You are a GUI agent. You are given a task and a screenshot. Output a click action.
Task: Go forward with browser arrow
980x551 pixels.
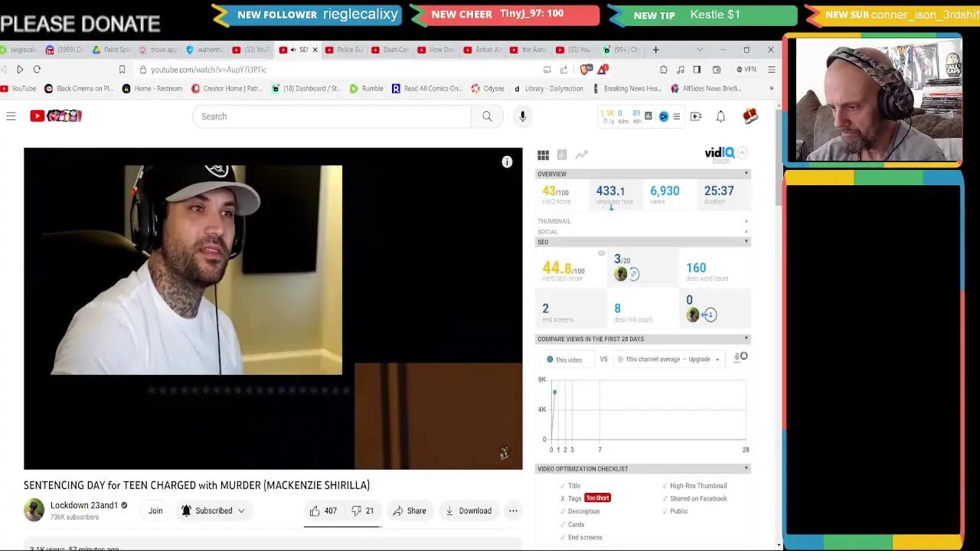(x=20, y=70)
